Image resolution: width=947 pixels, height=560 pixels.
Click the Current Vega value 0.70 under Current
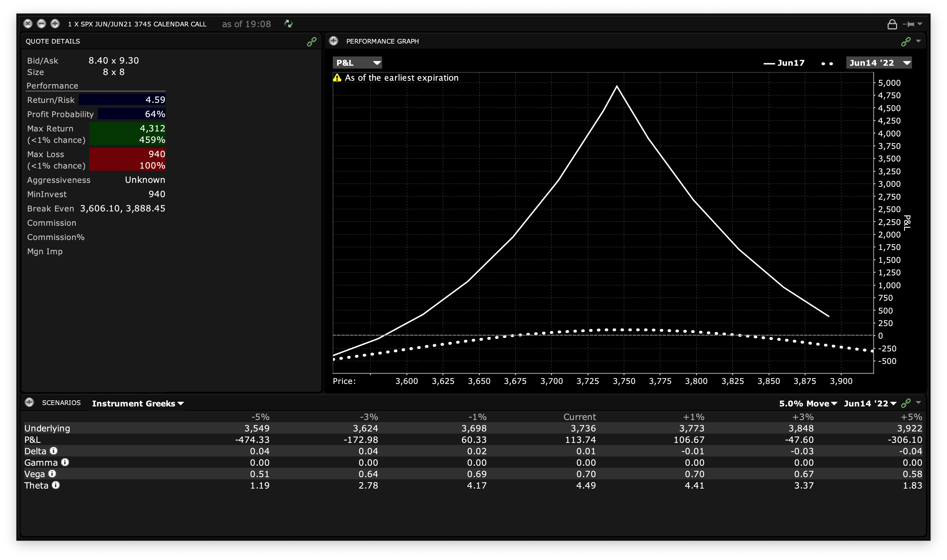point(586,474)
